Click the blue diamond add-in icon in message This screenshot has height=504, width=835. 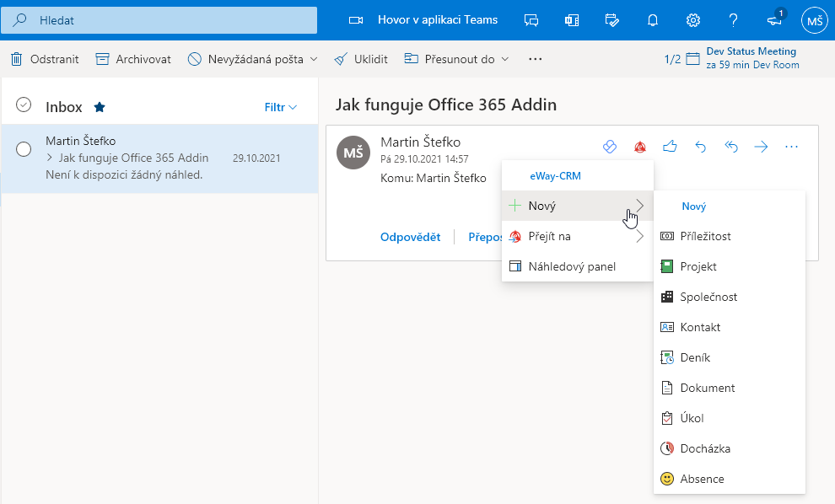click(x=610, y=147)
